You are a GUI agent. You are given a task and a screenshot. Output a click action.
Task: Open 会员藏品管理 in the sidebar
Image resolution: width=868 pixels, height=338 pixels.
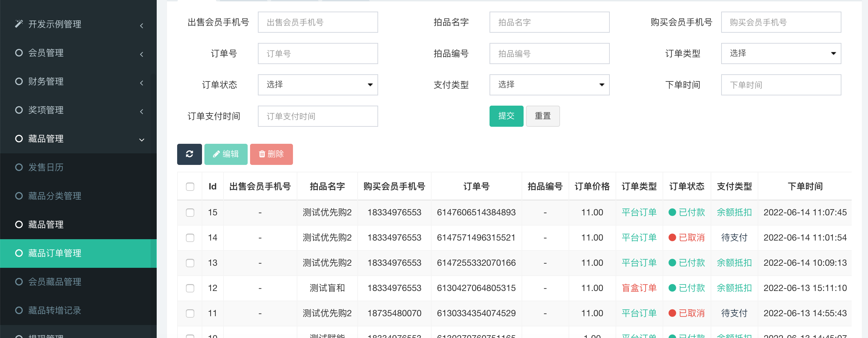(78, 282)
